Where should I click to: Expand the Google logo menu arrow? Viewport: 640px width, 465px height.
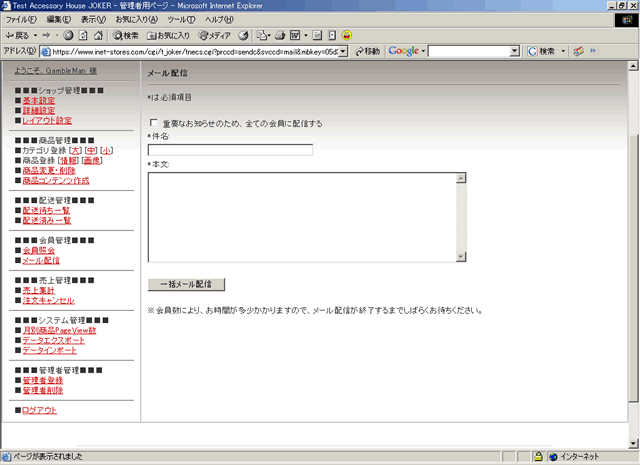pos(424,50)
